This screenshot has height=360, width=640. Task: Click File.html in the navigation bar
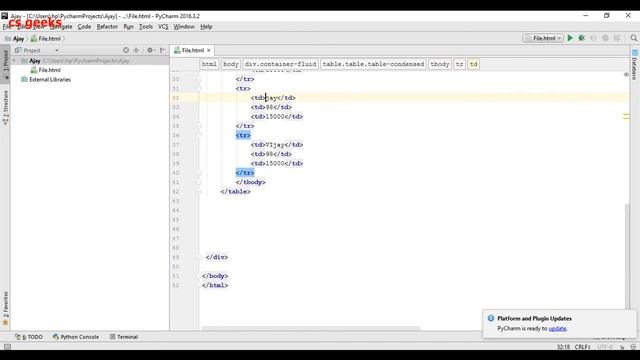[x=46, y=39]
